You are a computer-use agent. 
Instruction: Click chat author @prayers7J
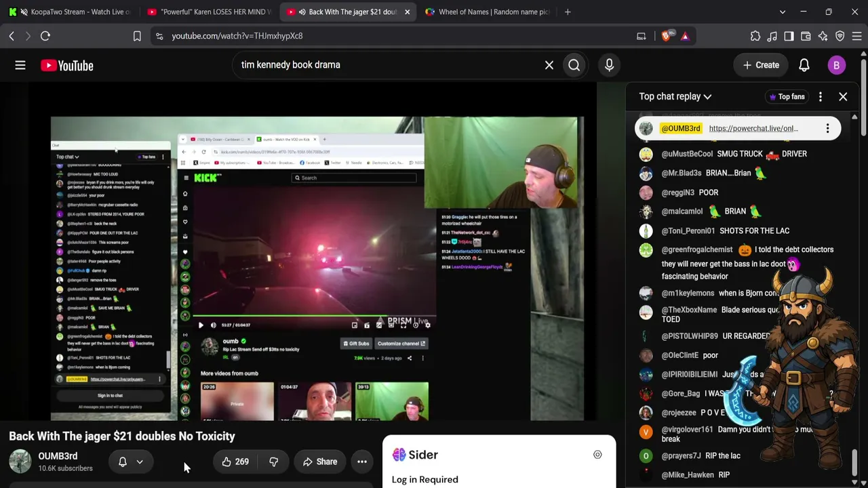coord(681,456)
